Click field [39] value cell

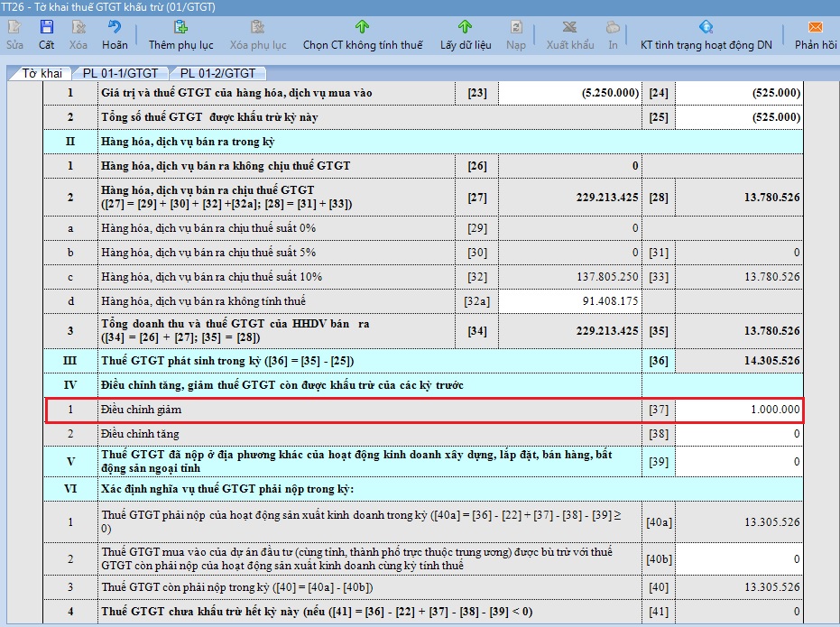coord(739,462)
